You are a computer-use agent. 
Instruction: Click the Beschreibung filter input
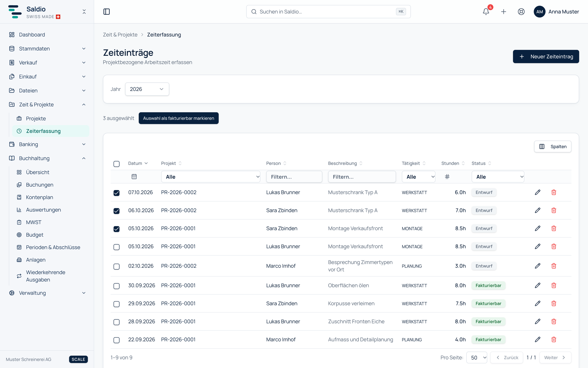[362, 177]
